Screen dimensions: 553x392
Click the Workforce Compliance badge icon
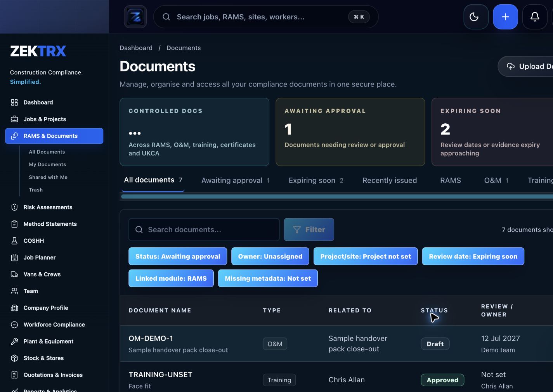point(14,325)
